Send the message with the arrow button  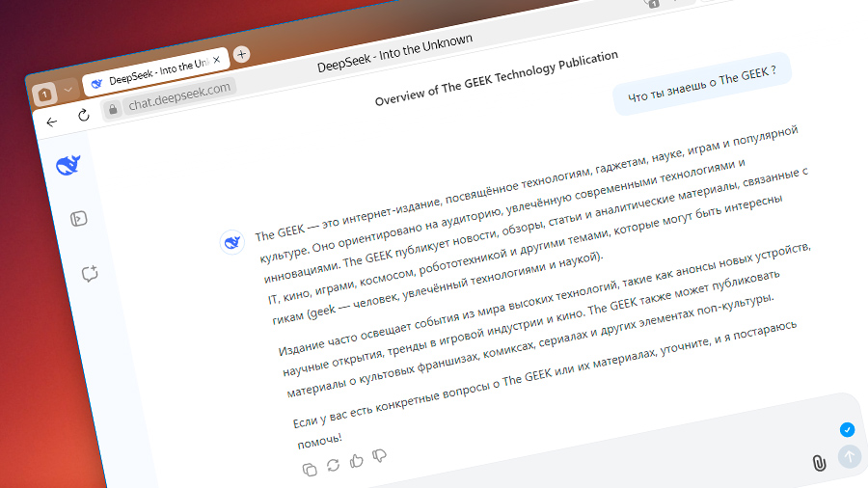point(849,456)
